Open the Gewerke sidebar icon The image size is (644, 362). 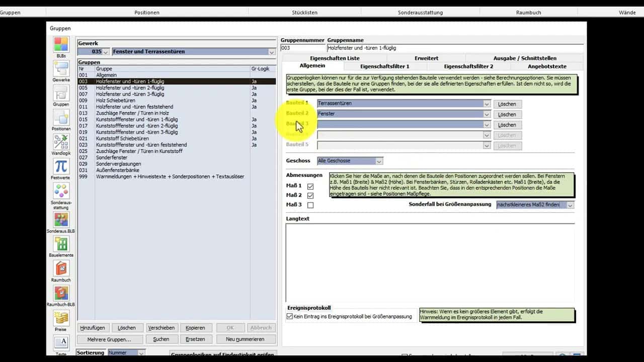pos(61,69)
